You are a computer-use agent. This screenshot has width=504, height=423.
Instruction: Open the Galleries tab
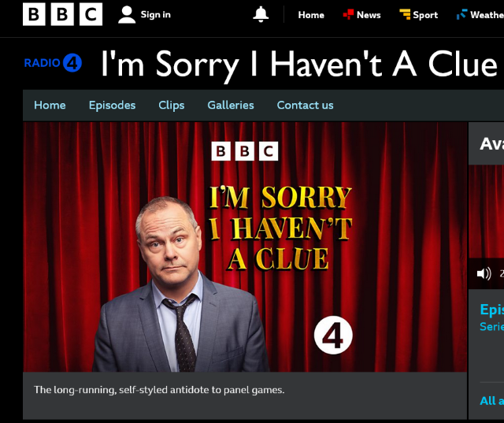[x=231, y=105]
